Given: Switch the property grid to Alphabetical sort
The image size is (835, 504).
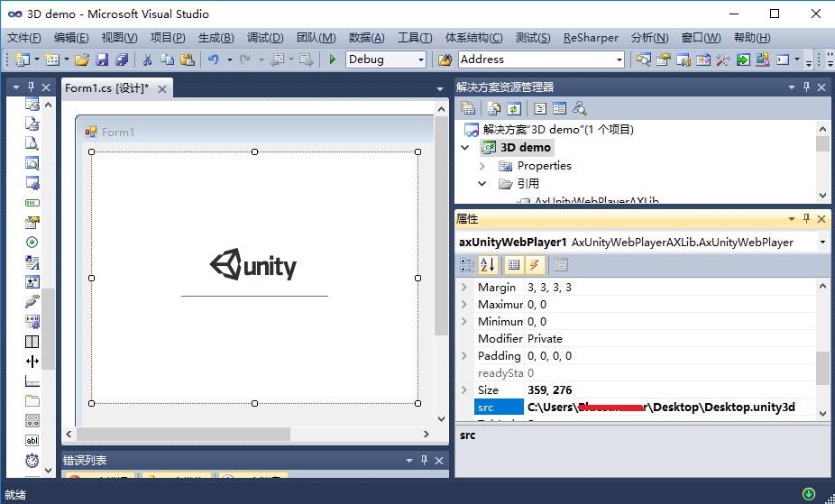Looking at the screenshot, I should coord(488,264).
